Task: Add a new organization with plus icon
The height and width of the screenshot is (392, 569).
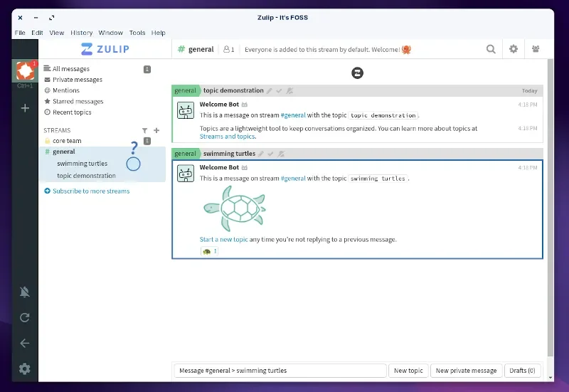Action: coord(25,108)
